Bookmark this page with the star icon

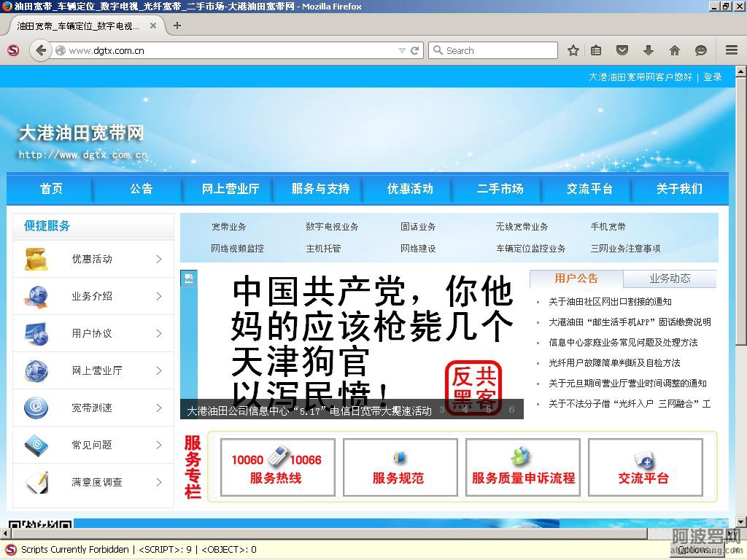point(573,50)
